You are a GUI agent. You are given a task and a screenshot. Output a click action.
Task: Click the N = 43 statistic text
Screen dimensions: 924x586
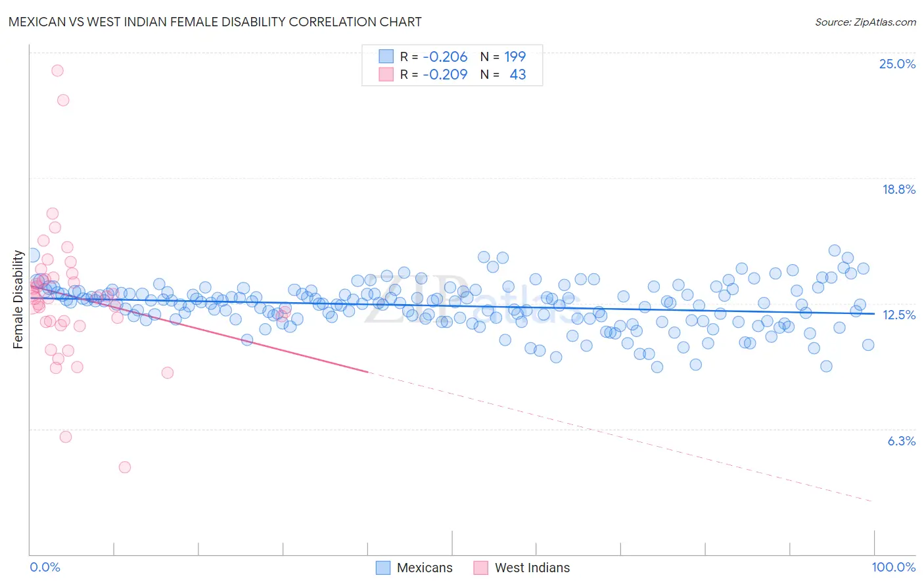[503, 74]
